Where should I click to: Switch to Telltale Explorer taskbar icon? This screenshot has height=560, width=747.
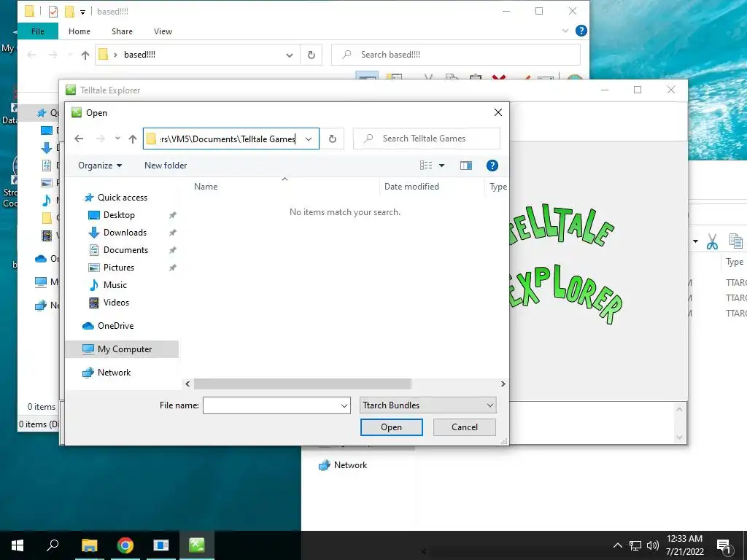(197, 545)
